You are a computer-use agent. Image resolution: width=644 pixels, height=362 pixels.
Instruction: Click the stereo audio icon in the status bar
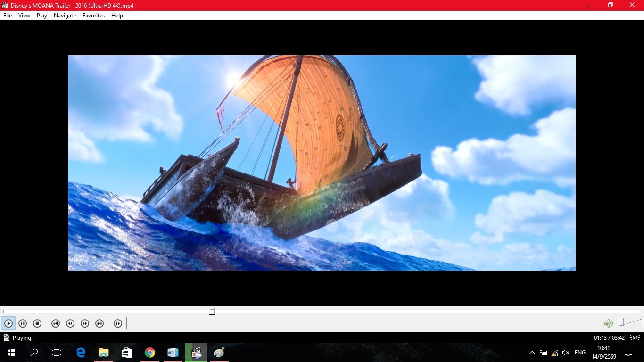(x=635, y=337)
